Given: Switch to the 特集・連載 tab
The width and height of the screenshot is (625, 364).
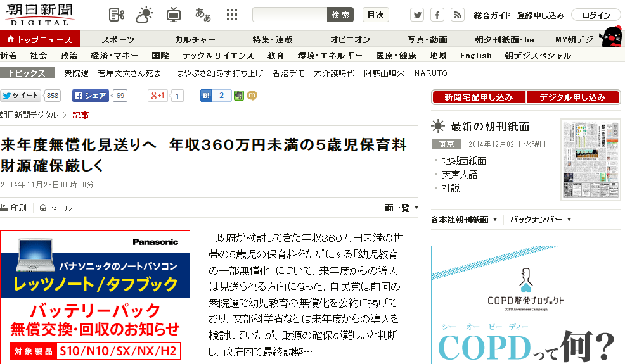Looking at the screenshot, I should [x=273, y=39].
